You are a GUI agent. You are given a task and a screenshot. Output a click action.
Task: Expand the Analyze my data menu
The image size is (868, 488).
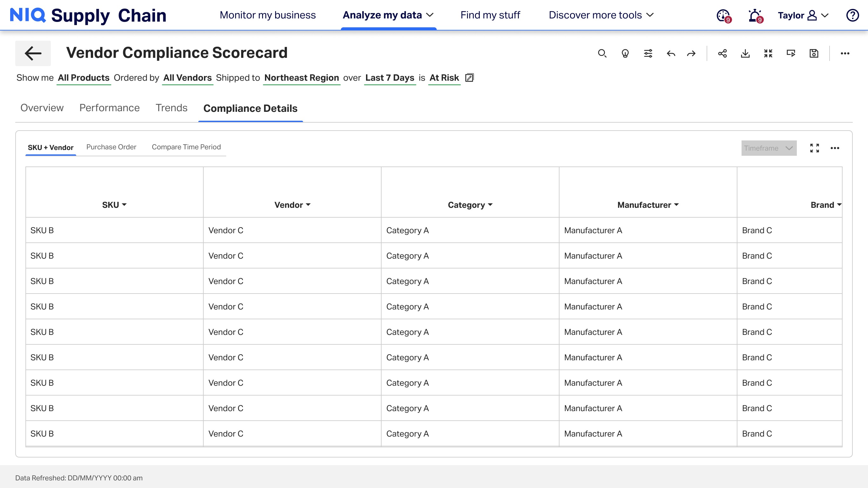click(388, 15)
